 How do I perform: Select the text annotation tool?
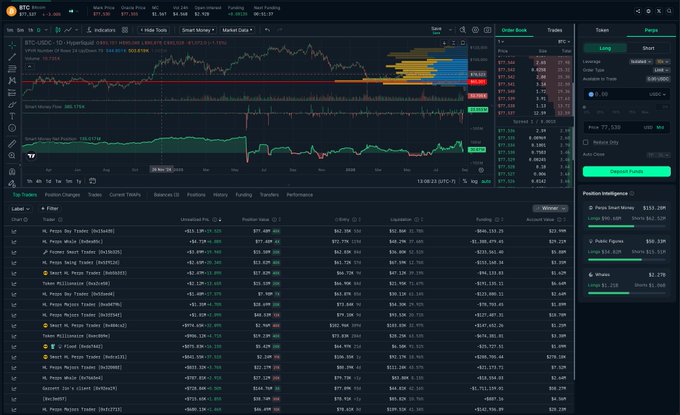[x=12, y=116]
